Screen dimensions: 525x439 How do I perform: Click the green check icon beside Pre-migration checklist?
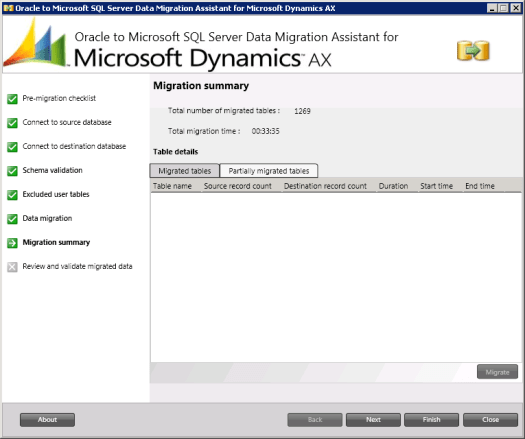(x=12, y=99)
